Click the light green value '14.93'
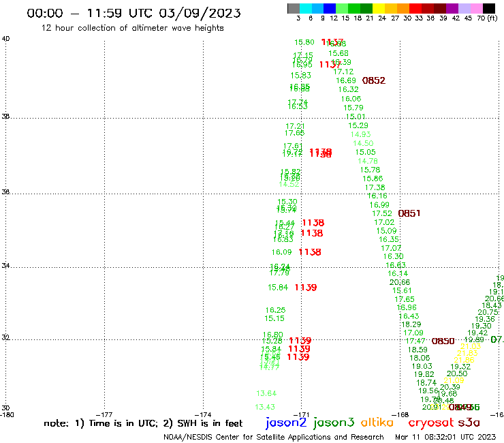Screen dimensions: 504x443 pos(361,134)
